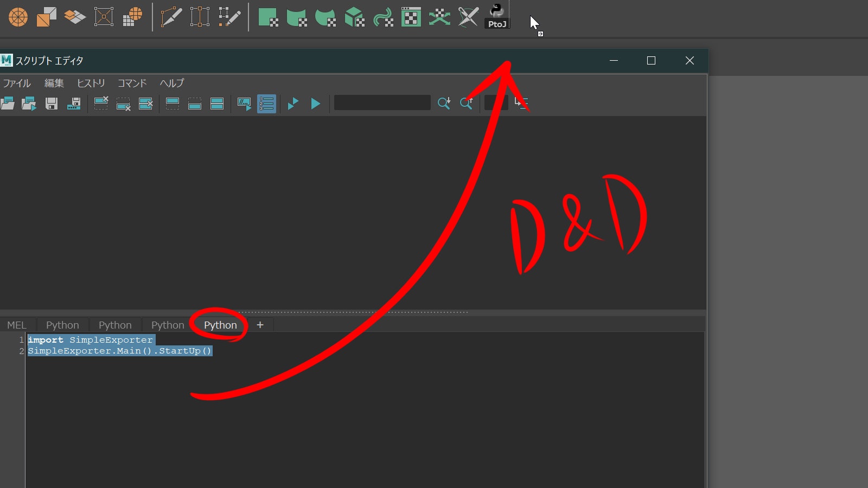This screenshot has height=488, width=868.
Task: Toggle line numbers in the script editor
Action: coord(266,104)
